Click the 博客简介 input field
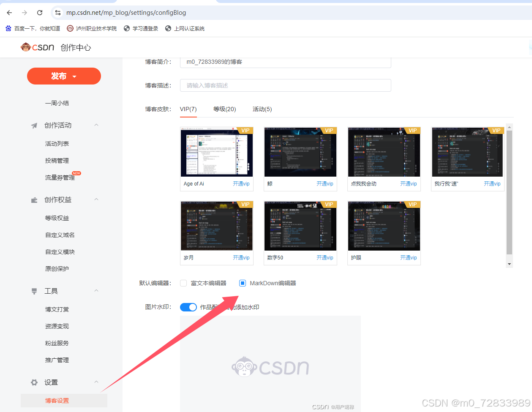Screen dimensions: 532x412 pos(286,62)
